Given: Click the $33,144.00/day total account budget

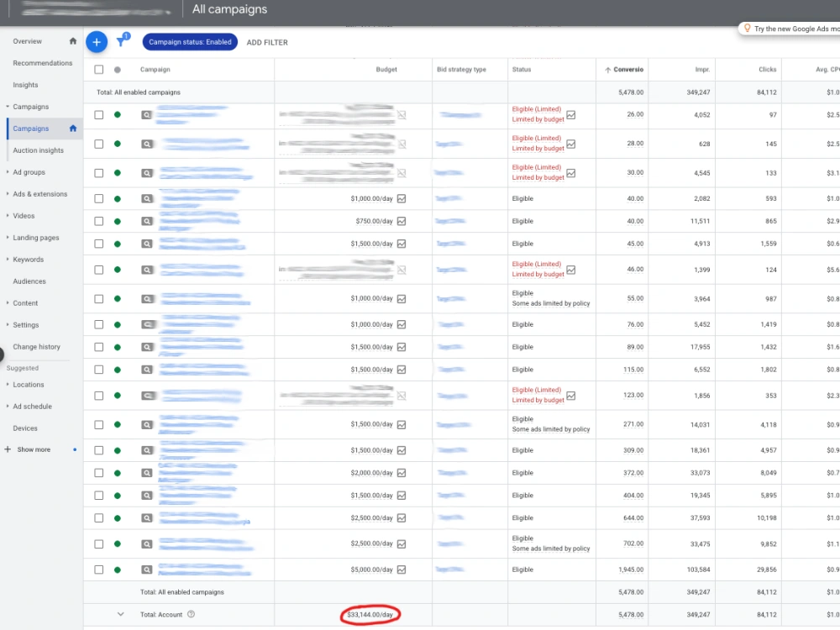Looking at the screenshot, I should coord(370,615).
